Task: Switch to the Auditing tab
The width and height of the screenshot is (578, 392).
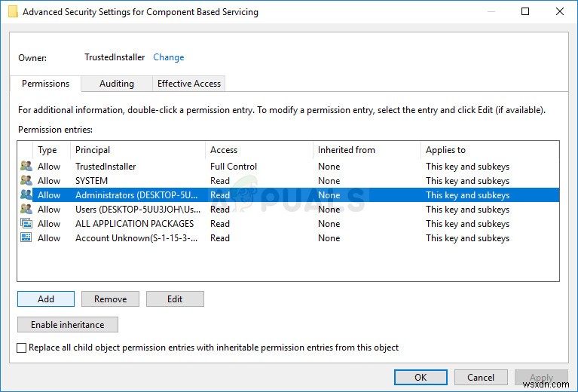Action: point(117,84)
